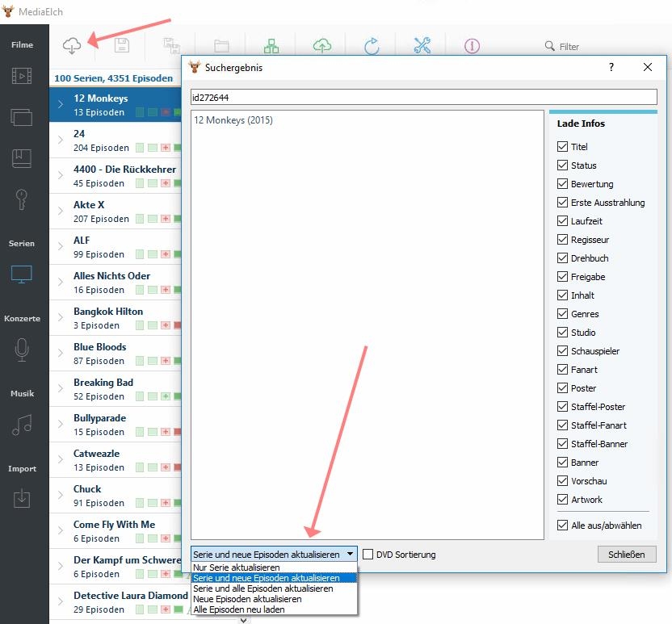This screenshot has height=624, width=672.
Task: Click the green network tree toolbar icon
Action: click(271, 46)
